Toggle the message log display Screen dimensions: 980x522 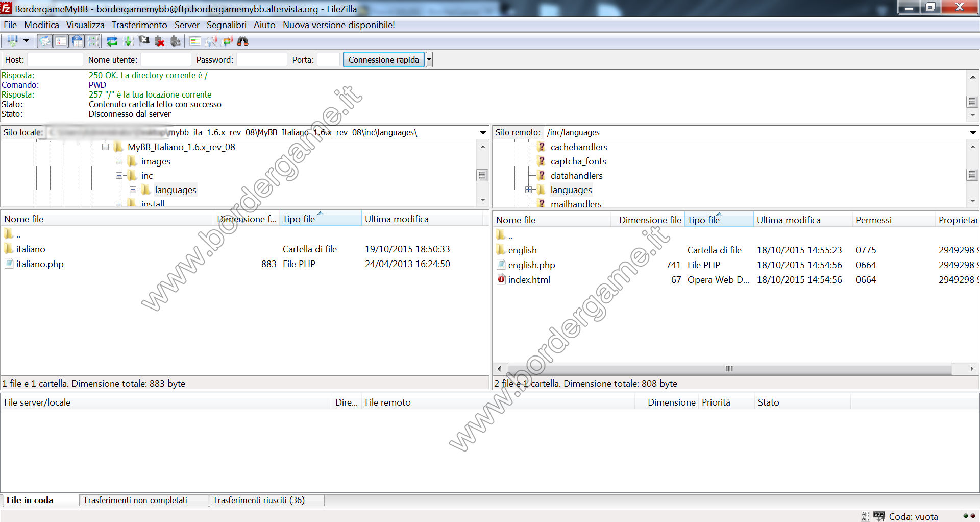pyautogui.click(x=45, y=41)
